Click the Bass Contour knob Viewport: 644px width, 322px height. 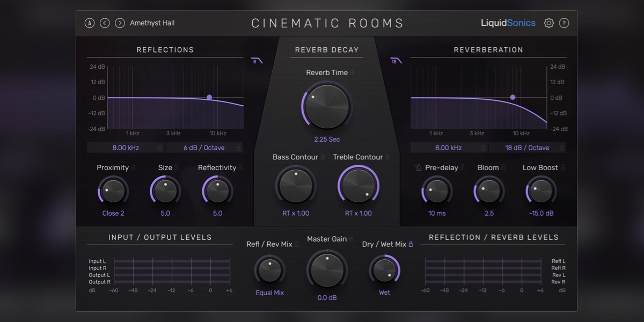(x=296, y=185)
